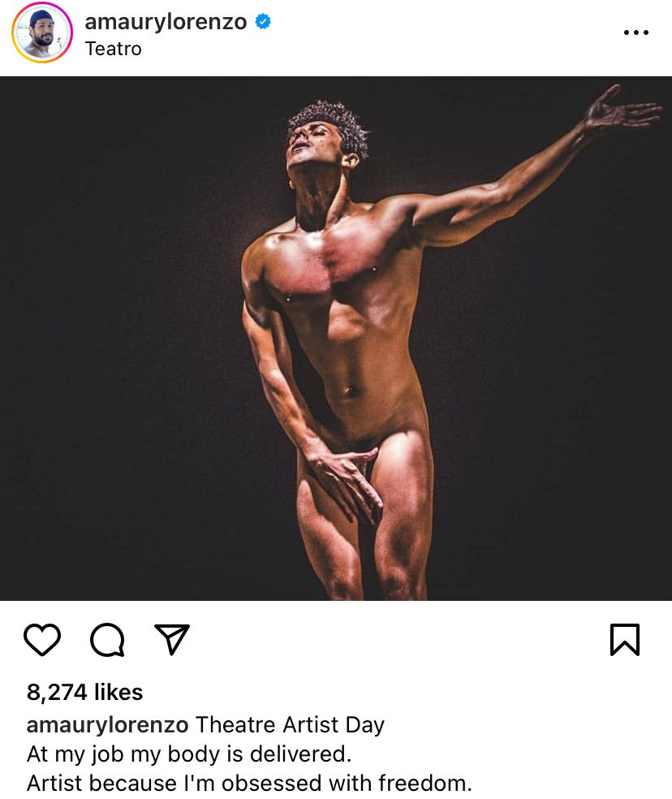Click the blue verified badge
672x799 pixels.
tap(263, 22)
